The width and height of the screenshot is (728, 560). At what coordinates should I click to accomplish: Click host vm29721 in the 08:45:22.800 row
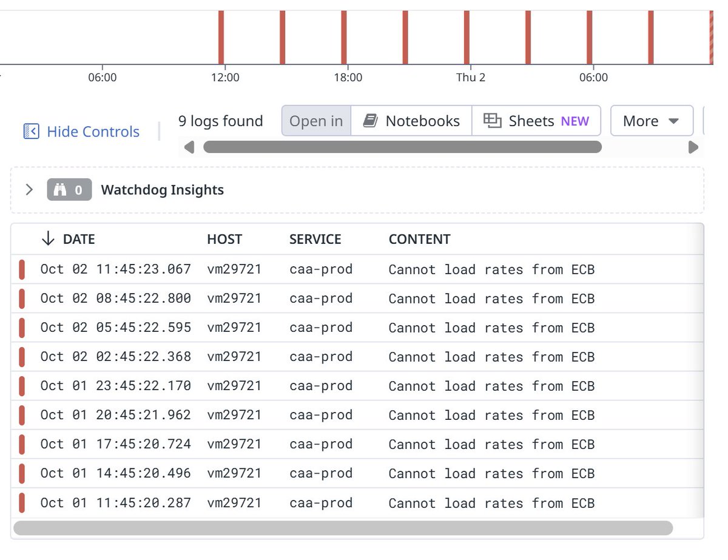(x=234, y=299)
